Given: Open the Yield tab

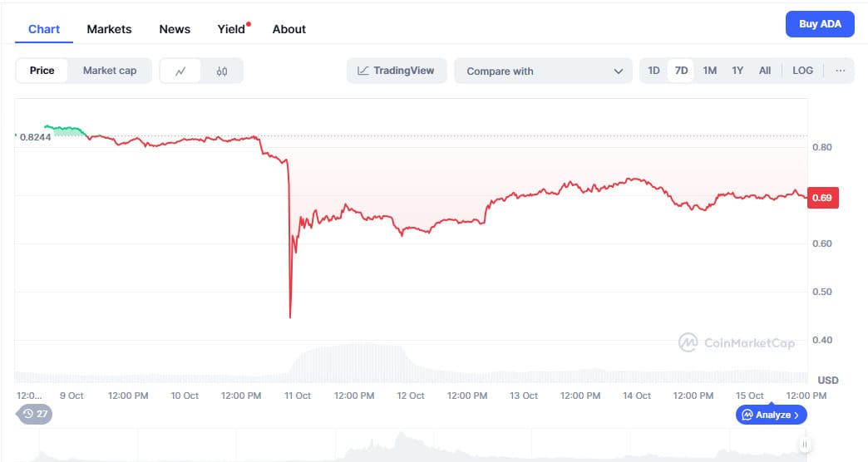Looking at the screenshot, I should [x=231, y=29].
